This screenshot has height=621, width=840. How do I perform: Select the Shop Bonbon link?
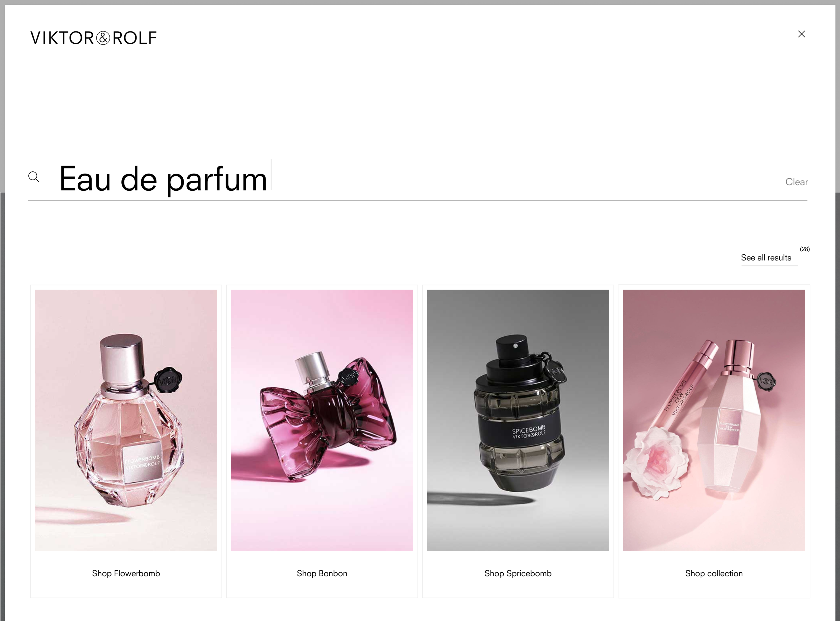pos(322,573)
